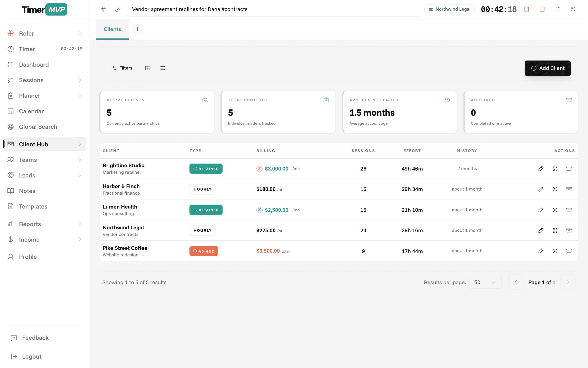The image size is (588, 368).
Task: Pause the running timer
Action: click(527, 9)
